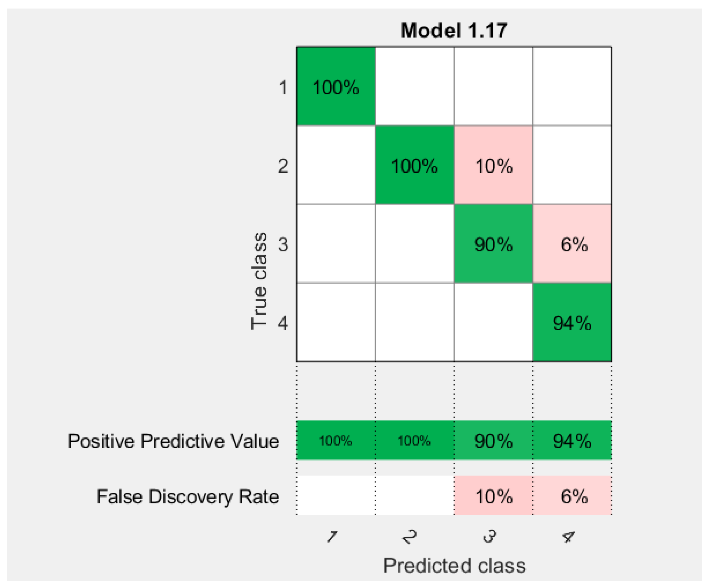Select the 100% cell for true class 2

point(414,165)
